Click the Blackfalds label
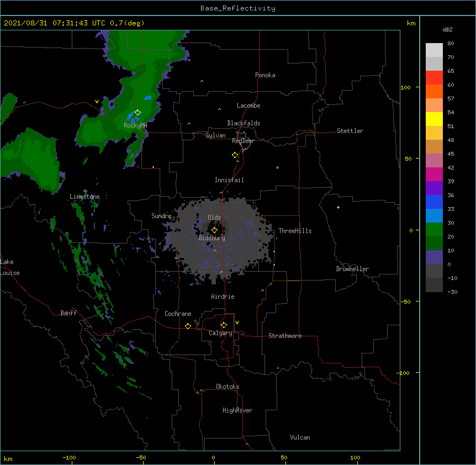476x465 pixels. [x=244, y=123]
